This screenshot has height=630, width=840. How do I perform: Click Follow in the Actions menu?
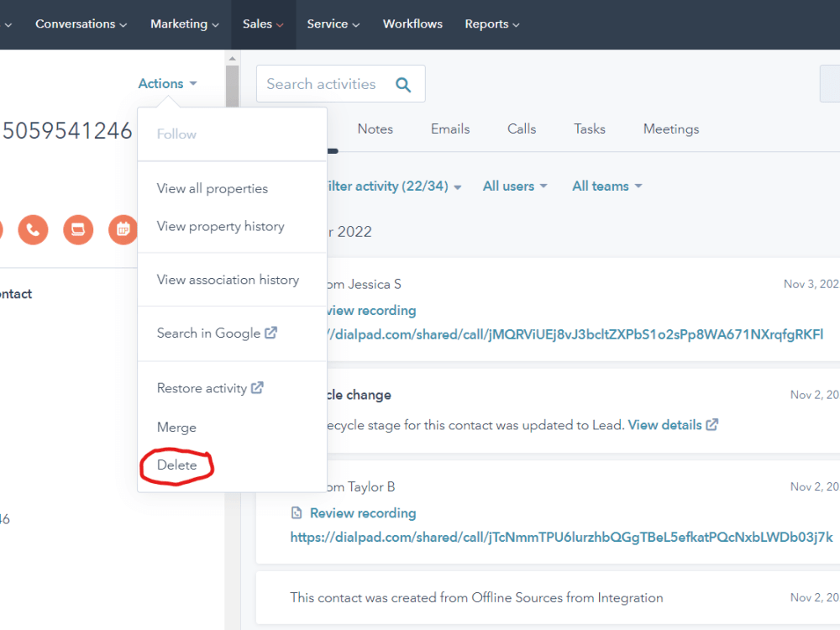coord(176,134)
